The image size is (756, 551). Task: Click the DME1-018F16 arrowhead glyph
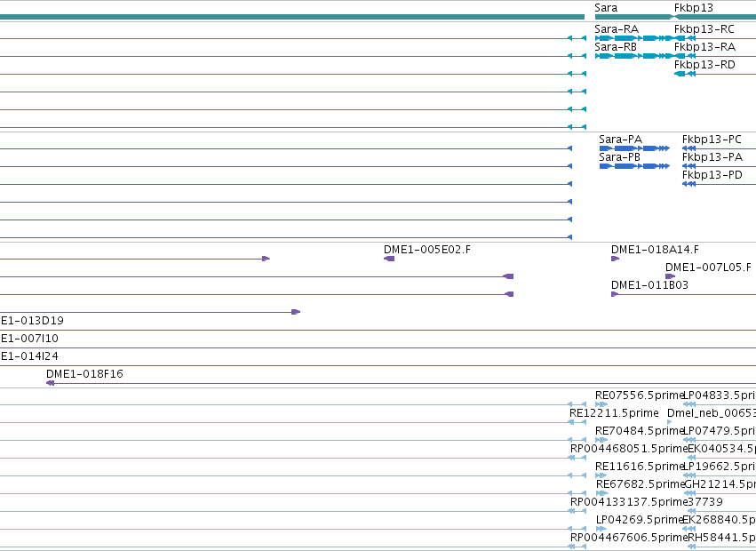50,383
